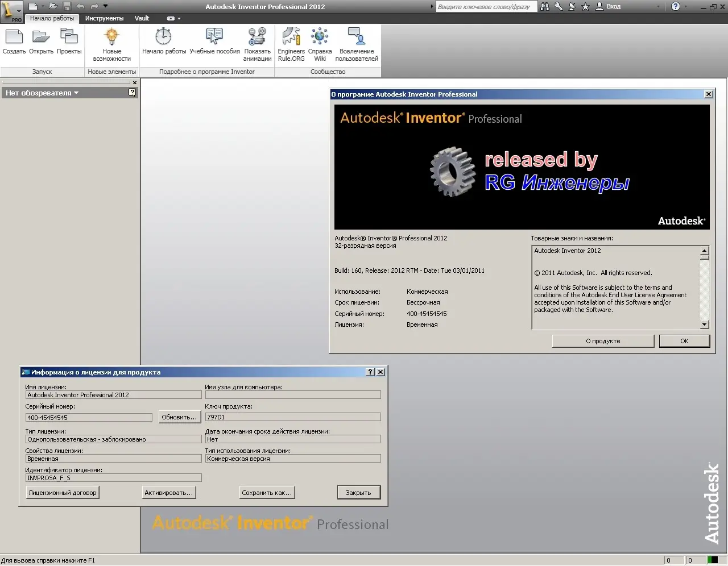The width and height of the screenshot is (728, 566).
Task: Click browser panel help icon
Action: click(133, 92)
